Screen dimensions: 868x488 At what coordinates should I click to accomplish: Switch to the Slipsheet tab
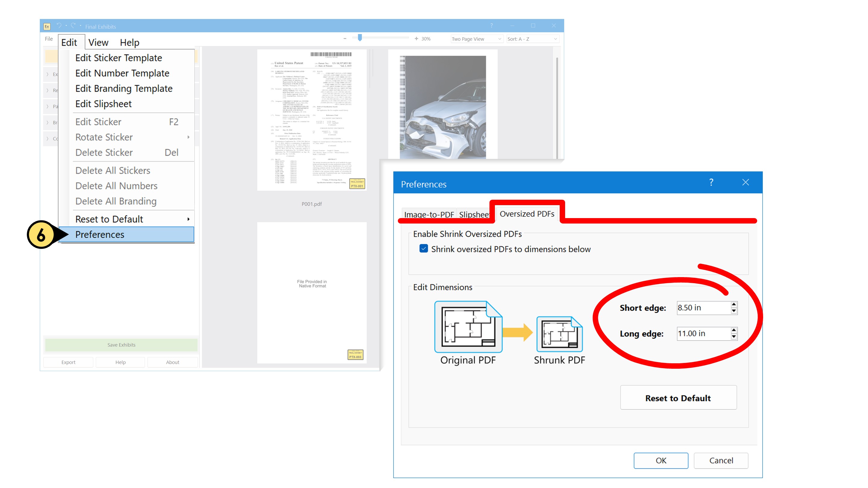coord(474,214)
